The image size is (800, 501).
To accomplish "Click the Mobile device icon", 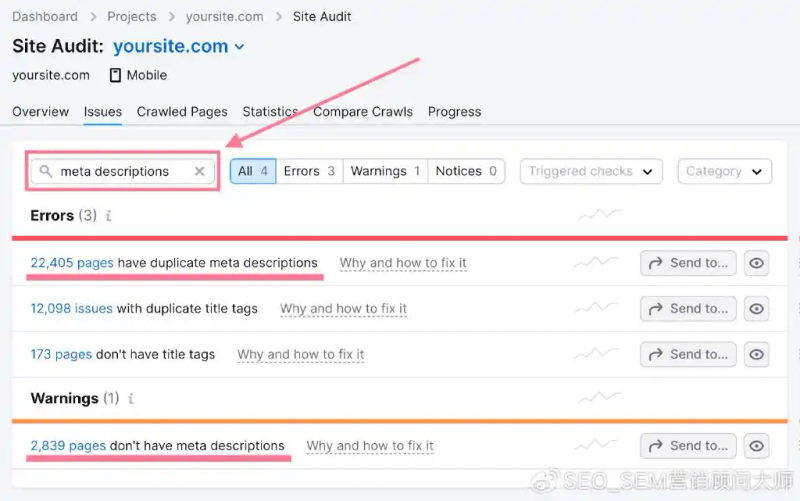I will (x=115, y=75).
